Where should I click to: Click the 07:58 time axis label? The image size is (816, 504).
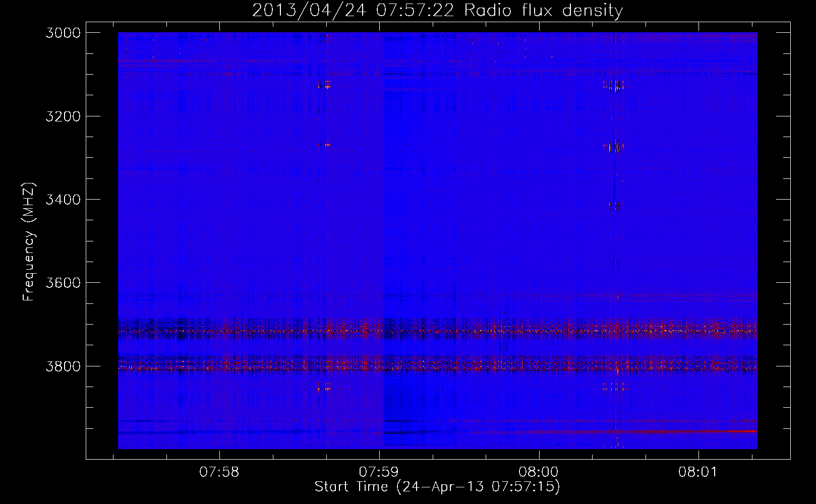219,472
